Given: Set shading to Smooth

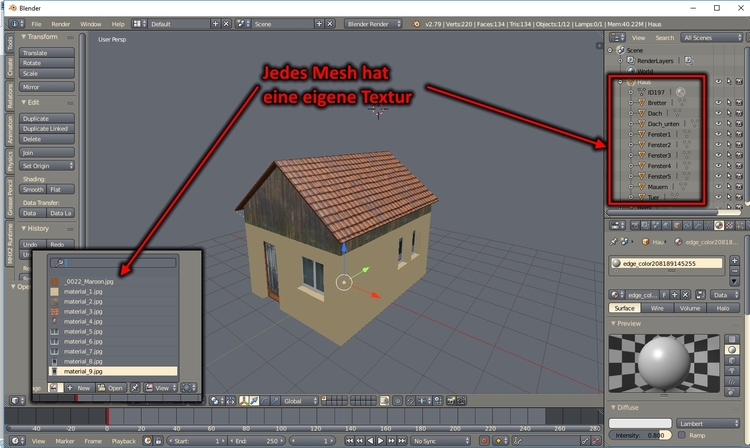Looking at the screenshot, I should point(33,189).
